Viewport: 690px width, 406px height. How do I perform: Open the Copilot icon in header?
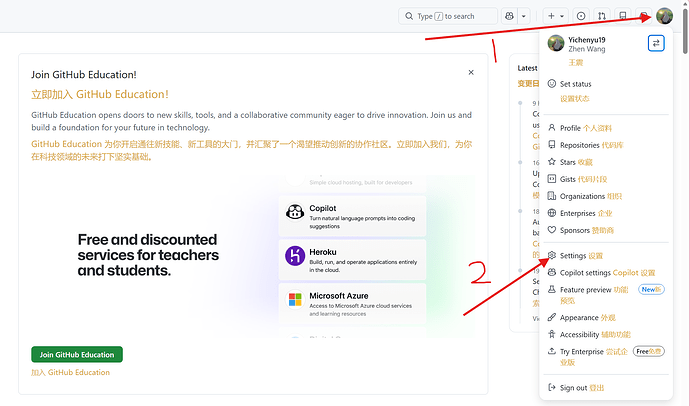tap(509, 16)
